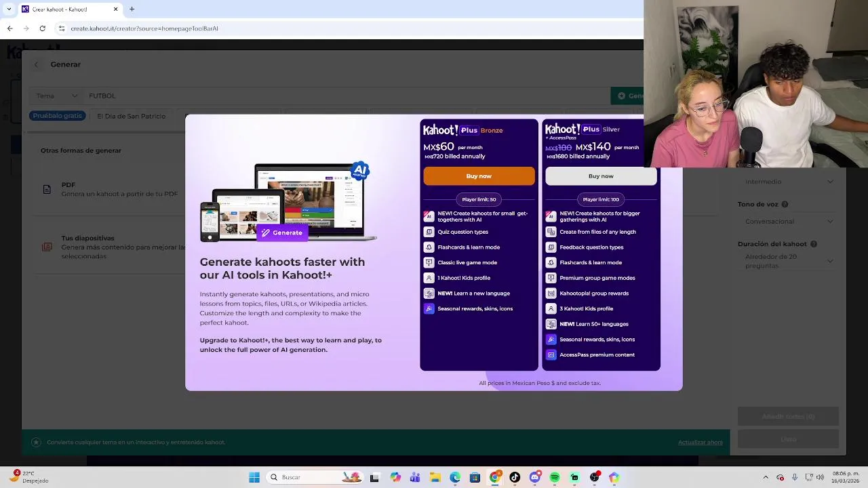Open Discord from the taskbar
The image size is (868, 488).
534,477
